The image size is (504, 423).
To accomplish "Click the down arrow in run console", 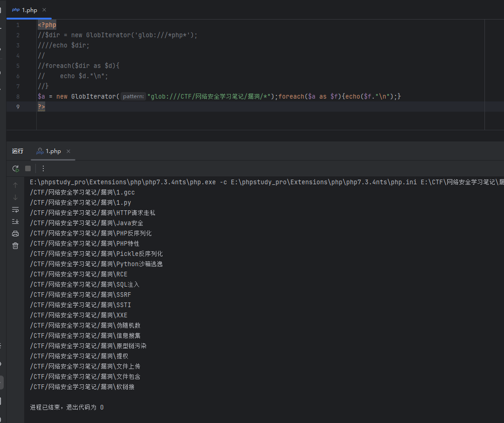I will pos(15,197).
